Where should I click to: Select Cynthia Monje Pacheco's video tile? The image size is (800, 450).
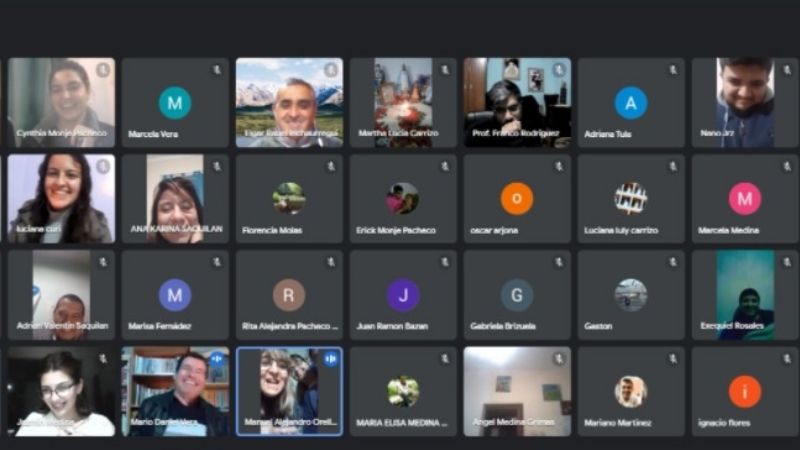pyautogui.click(x=61, y=102)
